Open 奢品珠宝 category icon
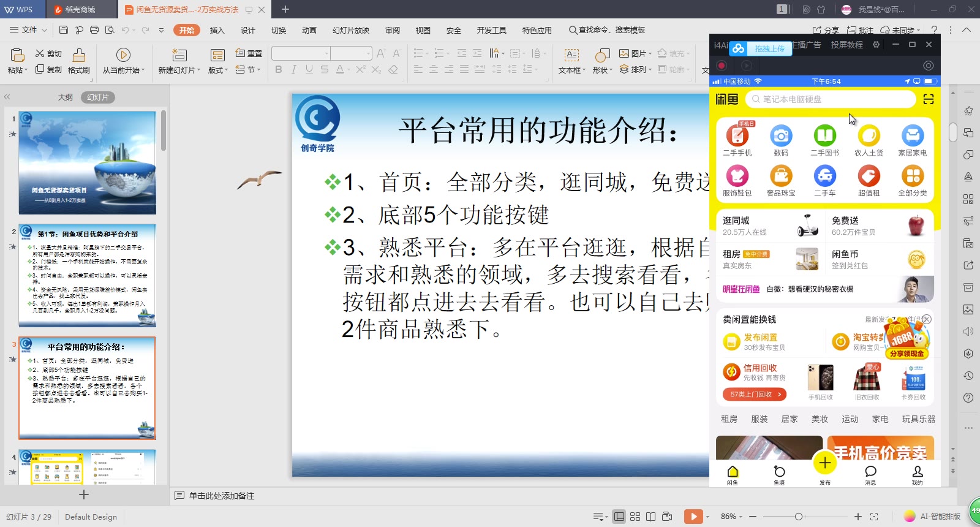 [x=781, y=176]
